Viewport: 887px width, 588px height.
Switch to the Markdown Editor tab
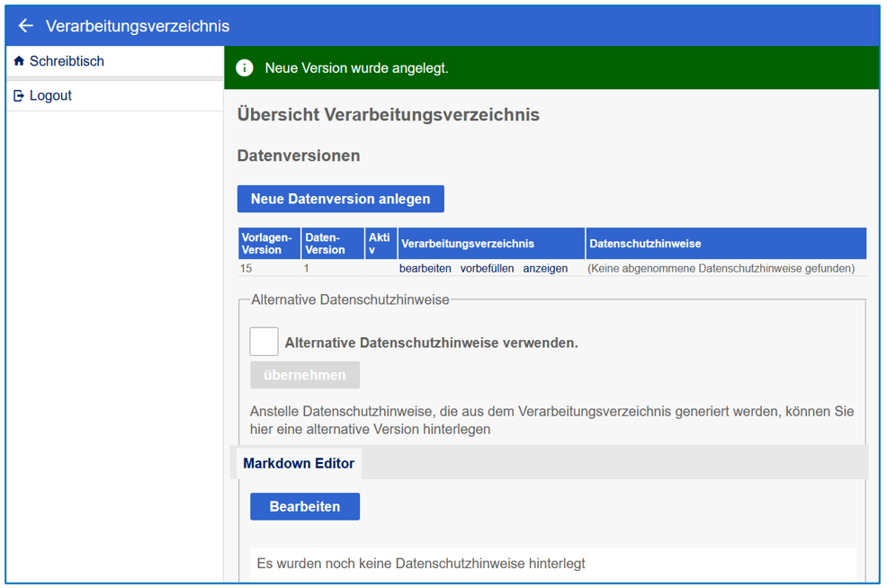tap(299, 464)
